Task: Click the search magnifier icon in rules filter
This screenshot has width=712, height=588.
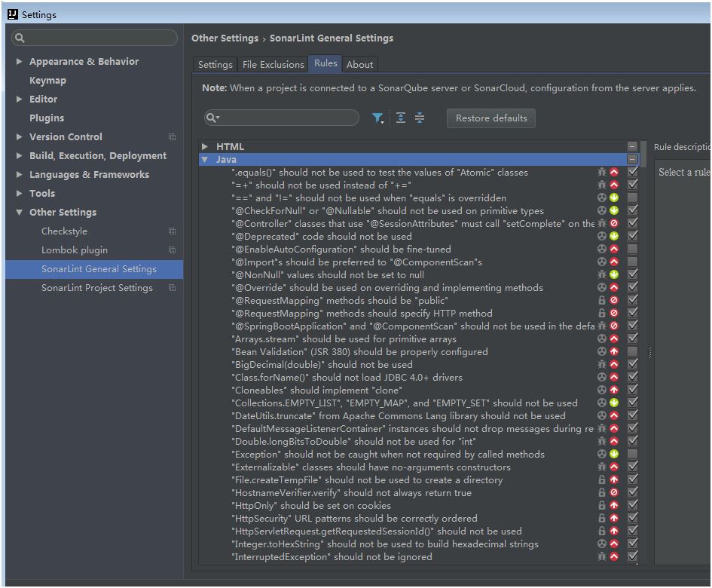Action: coord(213,118)
